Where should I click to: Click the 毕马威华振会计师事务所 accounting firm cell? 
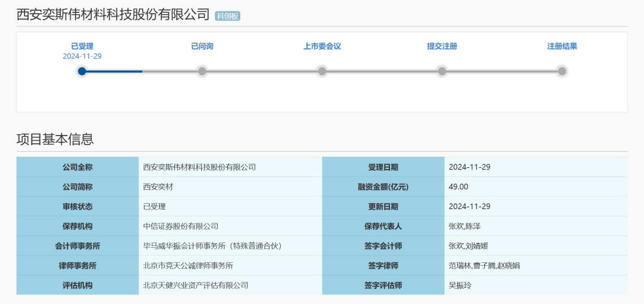(212, 245)
